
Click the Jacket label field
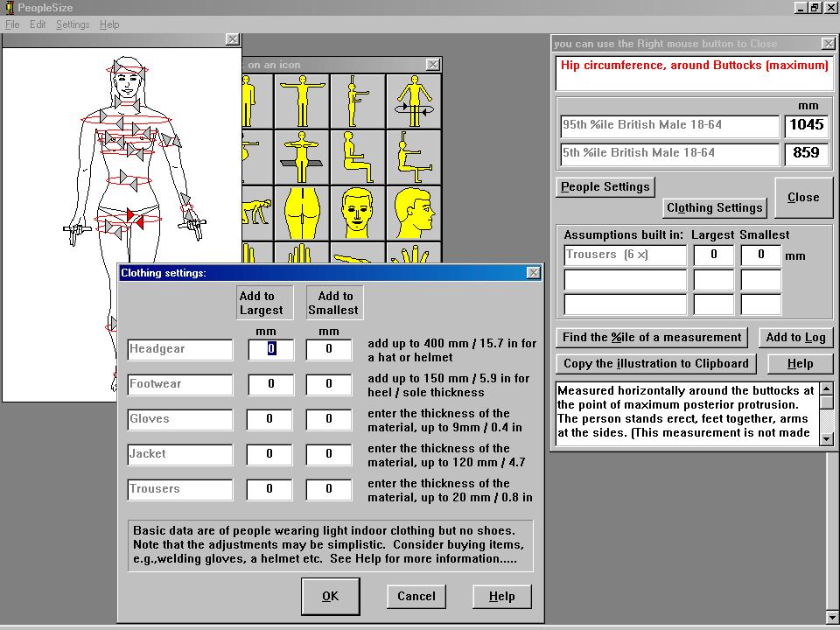180,454
